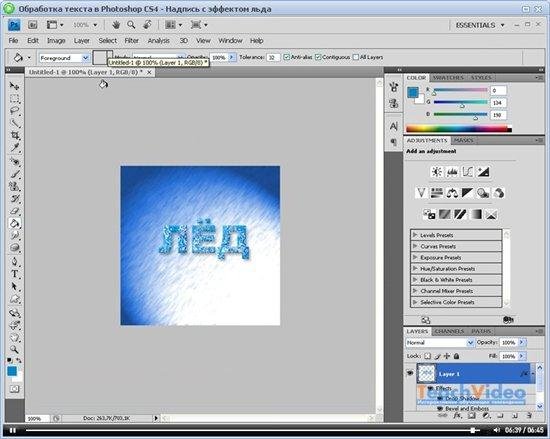
Task: Select the Zoom tool in toolbox
Action: (14, 349)
